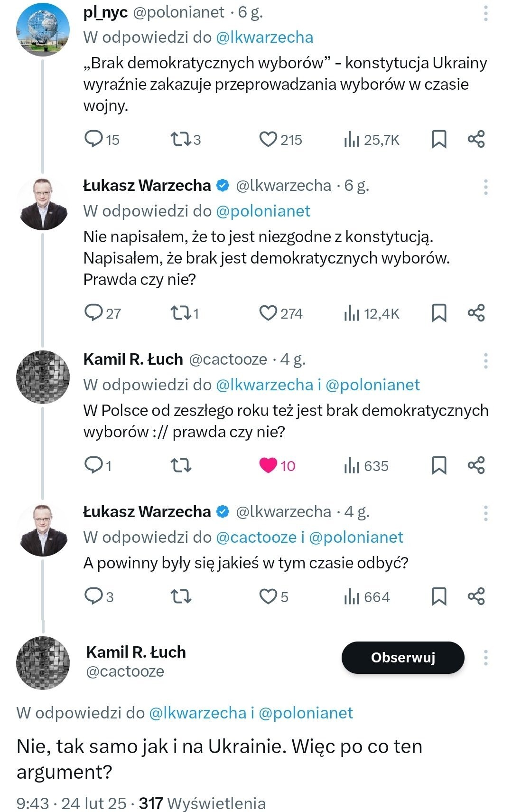Reply to Warzecha's tweet with 27 comments

point(93,313)
